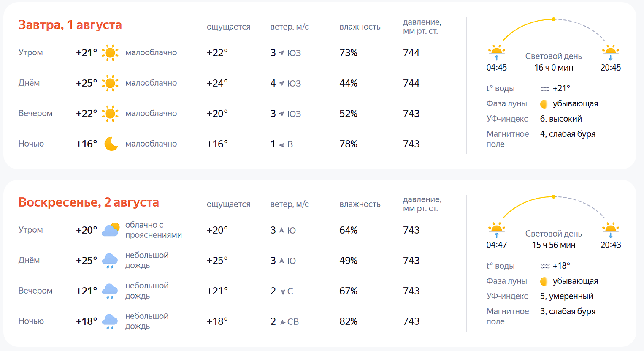The width and height of the screenshot is (644, 351).
Task: Click the sunrise icon above 04:45
Action: pos(497,52)
